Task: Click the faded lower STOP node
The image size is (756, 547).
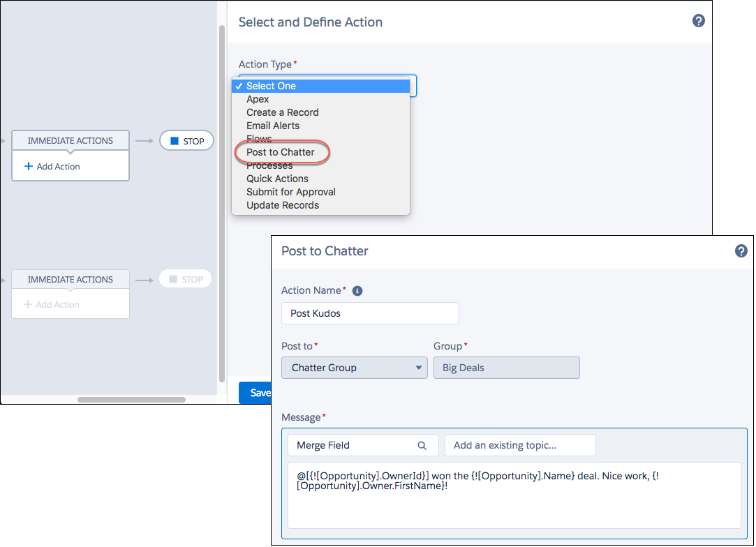Action: pos(186,279)
